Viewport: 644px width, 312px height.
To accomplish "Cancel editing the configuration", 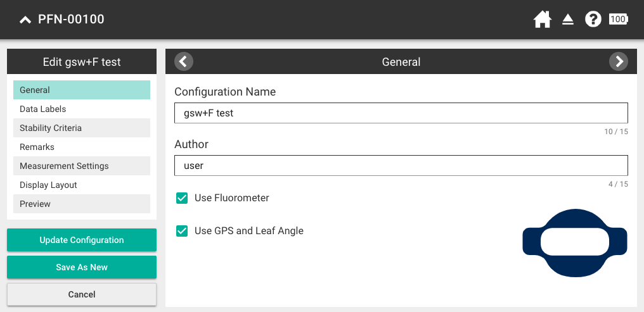I will pyautogui.click(x=82, y=294).
